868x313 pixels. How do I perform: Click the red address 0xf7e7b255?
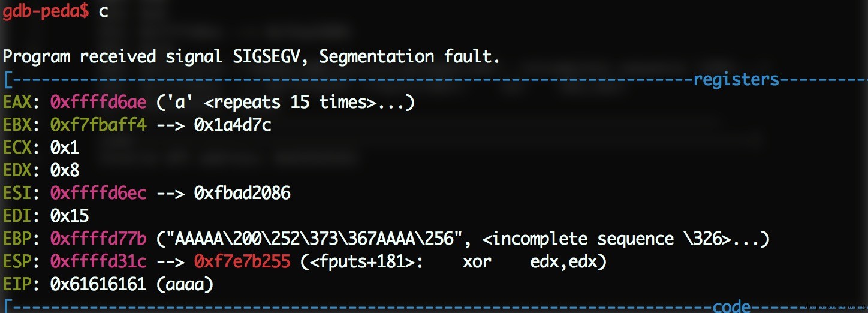(242, 262)
